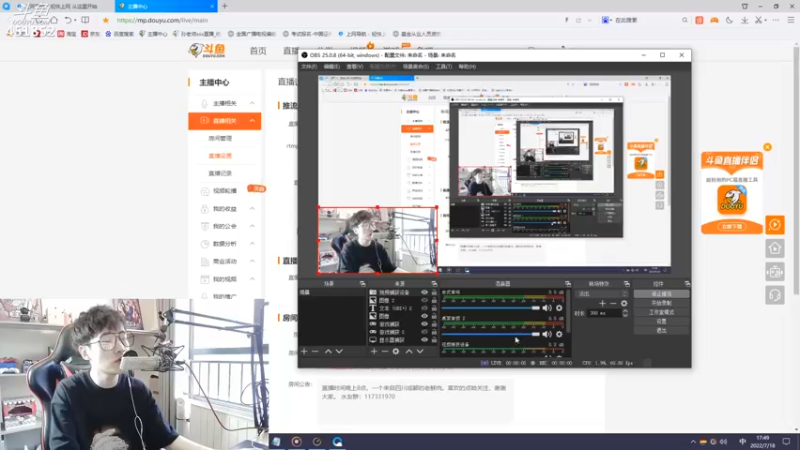This screenshot has height=450, width=800.
Task: Adjust the first mixer channel volume slider
Action: [491, 308]
